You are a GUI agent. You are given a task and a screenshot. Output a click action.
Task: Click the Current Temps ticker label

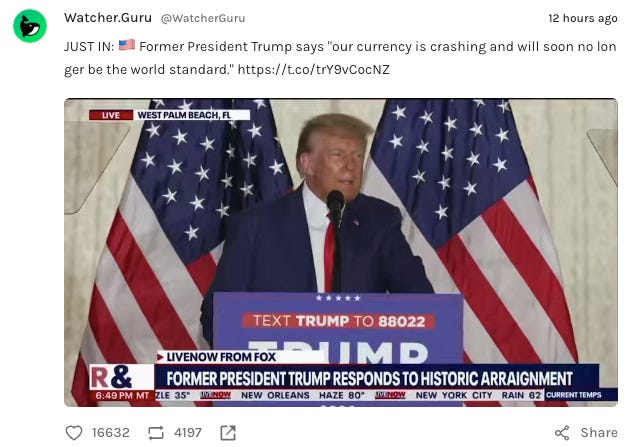(574, 395)
